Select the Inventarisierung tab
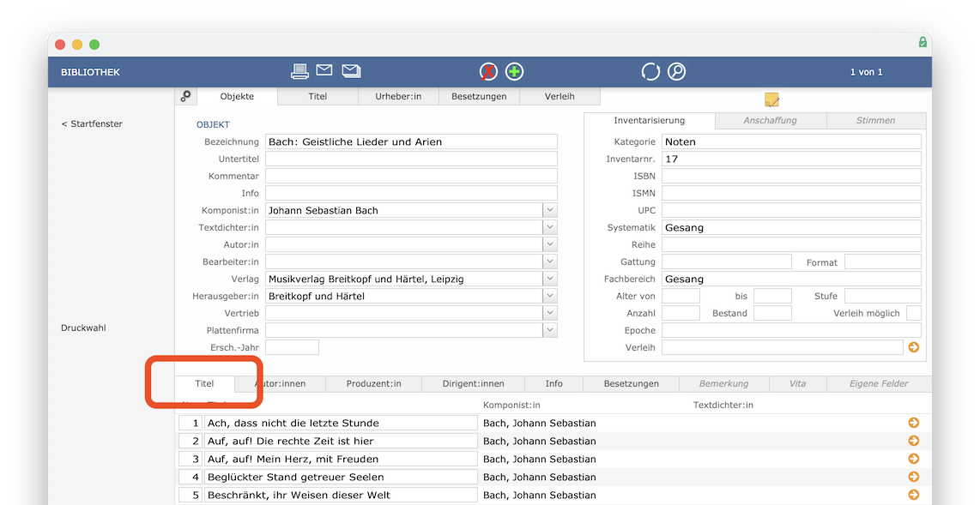 650,121
